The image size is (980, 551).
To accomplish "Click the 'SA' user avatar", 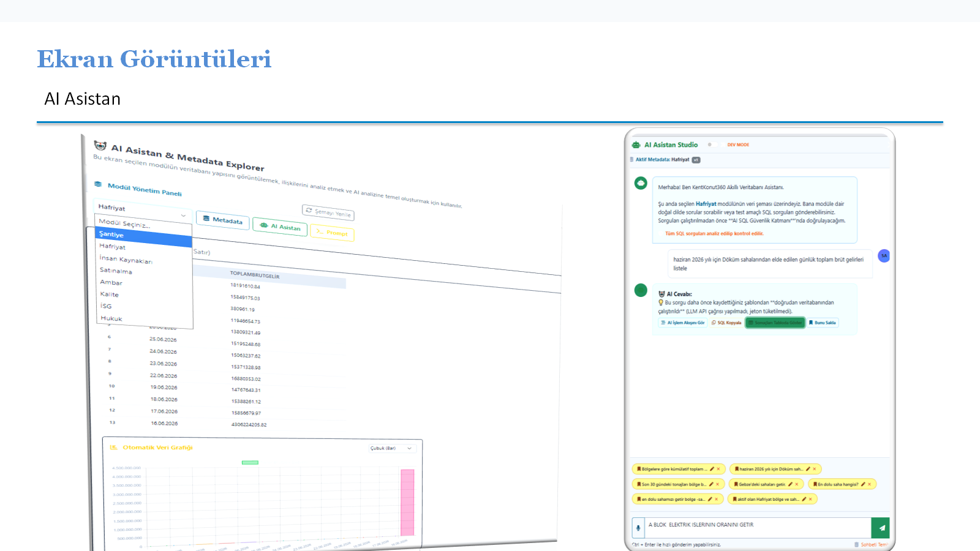I will (884, 255).
